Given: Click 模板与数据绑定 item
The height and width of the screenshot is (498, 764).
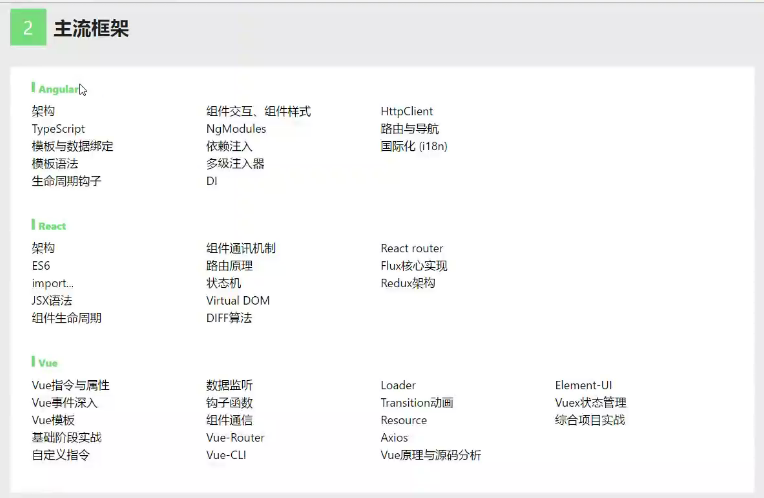Looking at the screenshot, I should tap(73, 146).
